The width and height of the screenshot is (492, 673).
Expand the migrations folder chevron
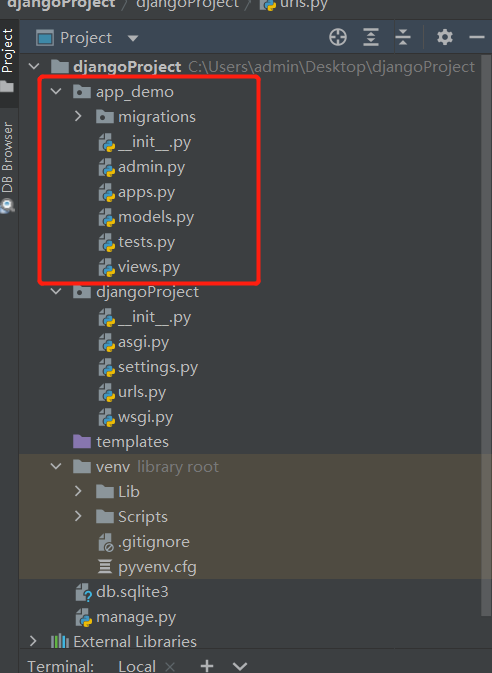[78, 116]
